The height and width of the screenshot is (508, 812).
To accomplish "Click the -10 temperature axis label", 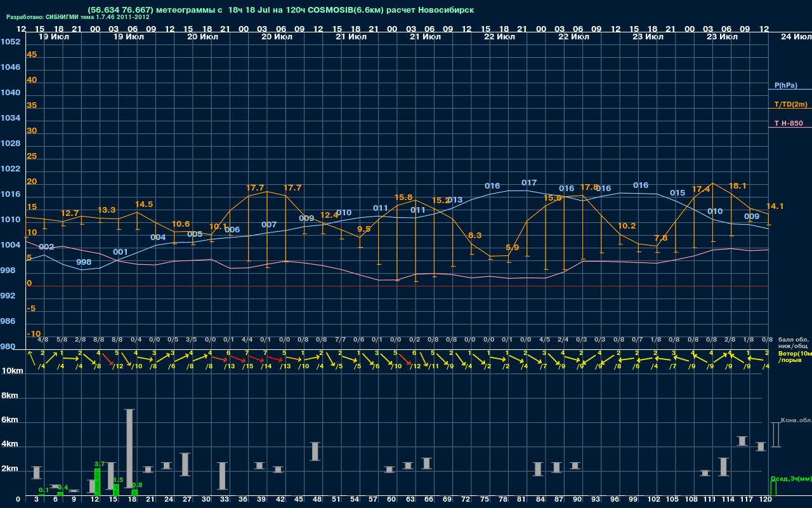I will pyautogui.click(x=34, y=334).
